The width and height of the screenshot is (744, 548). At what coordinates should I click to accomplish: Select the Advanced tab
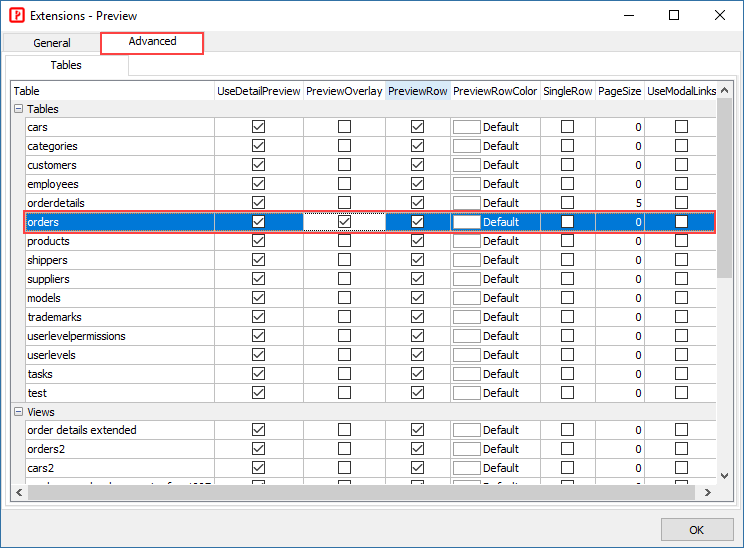[152, 42]
